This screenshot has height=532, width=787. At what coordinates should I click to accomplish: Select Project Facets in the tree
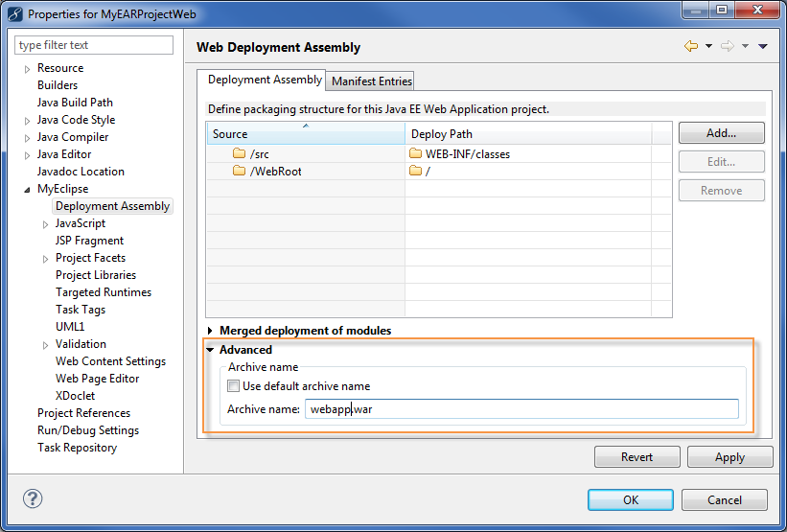tap(90, 258)
